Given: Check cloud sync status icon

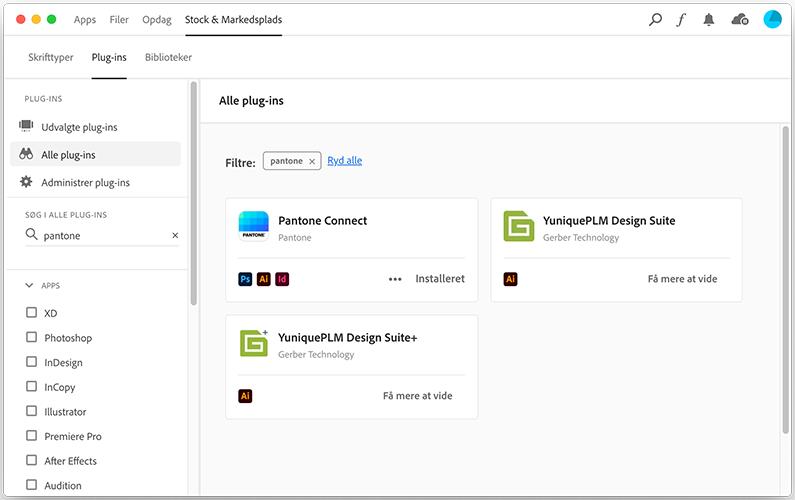Looking at the screenshot, I should [740, 20].
